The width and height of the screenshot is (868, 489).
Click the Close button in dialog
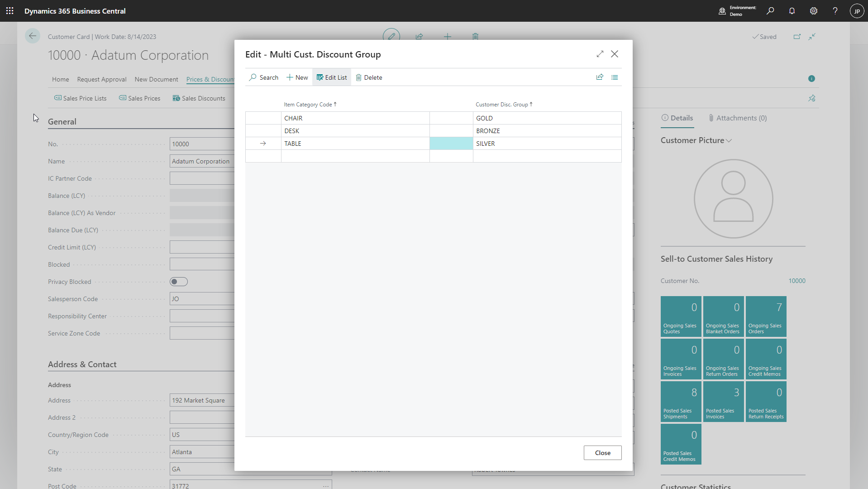click(x=603, y=453)
